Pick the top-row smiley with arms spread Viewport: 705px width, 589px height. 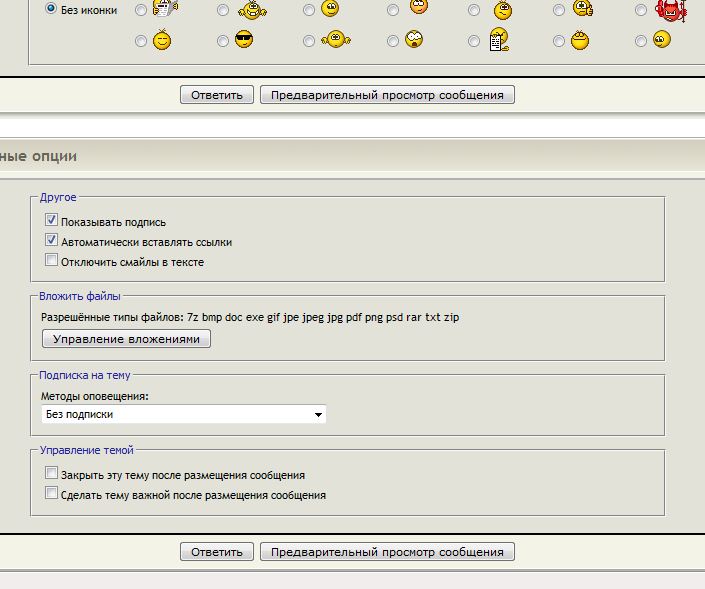253,10
